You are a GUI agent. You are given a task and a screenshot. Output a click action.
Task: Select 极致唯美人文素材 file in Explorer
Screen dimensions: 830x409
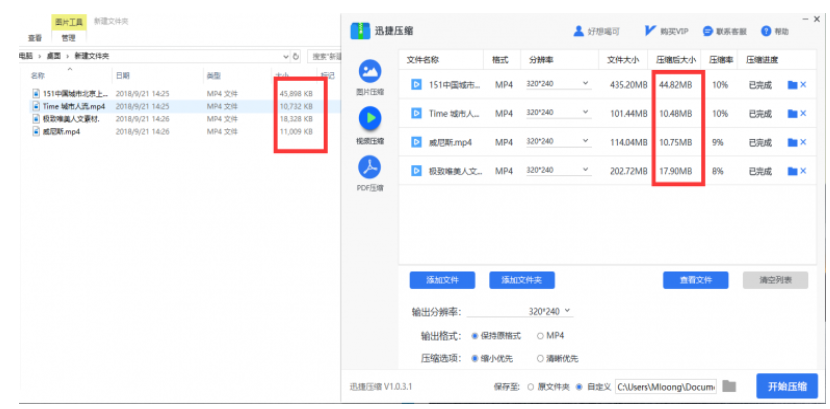[71, 119]
